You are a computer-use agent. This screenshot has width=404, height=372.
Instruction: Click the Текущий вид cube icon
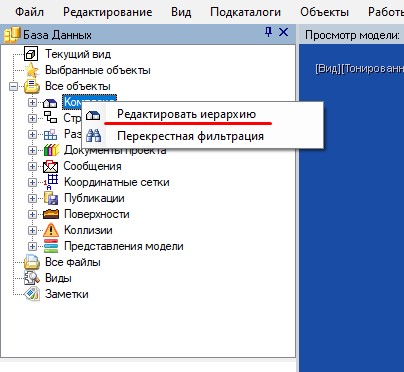[x=31, y=54]
